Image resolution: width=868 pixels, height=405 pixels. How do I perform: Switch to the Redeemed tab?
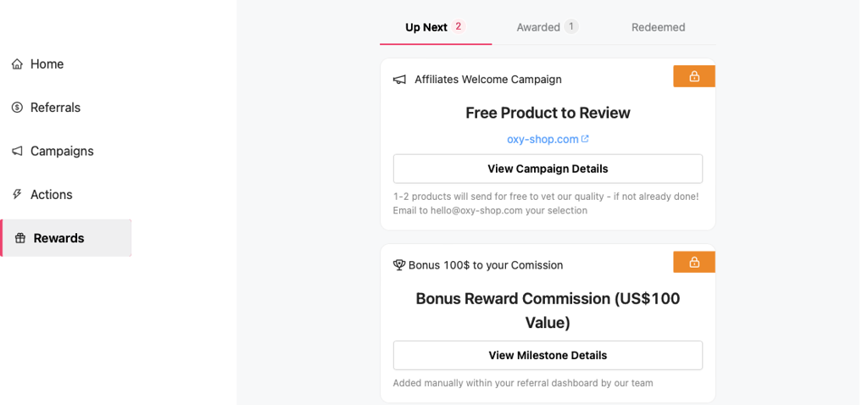(x=658, y=27)
